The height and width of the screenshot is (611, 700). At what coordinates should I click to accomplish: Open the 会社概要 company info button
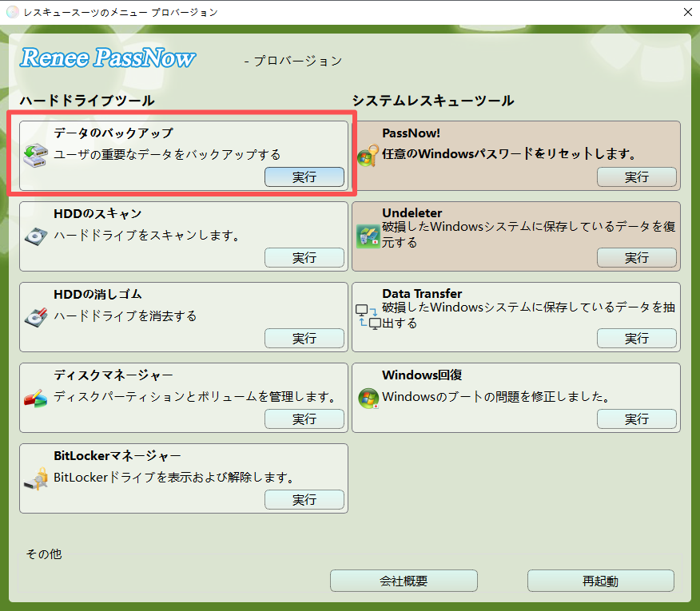(404, 581)
